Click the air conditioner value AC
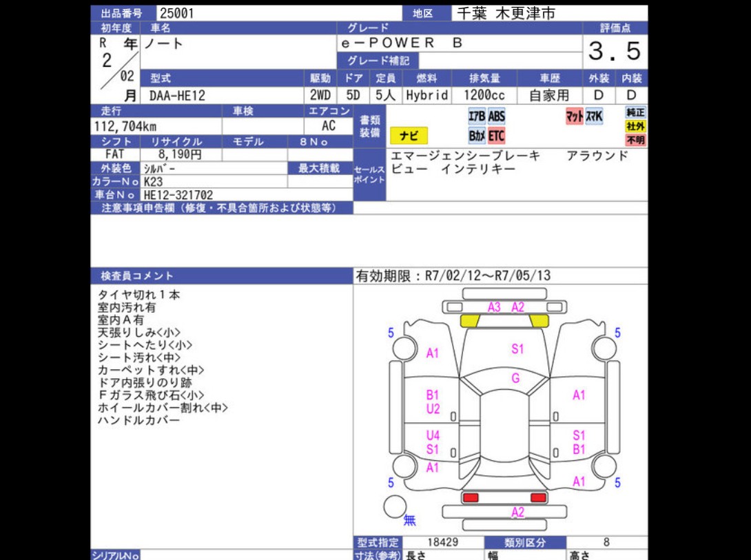The width and height of the screenshot is (751, 560). [329, 126]
